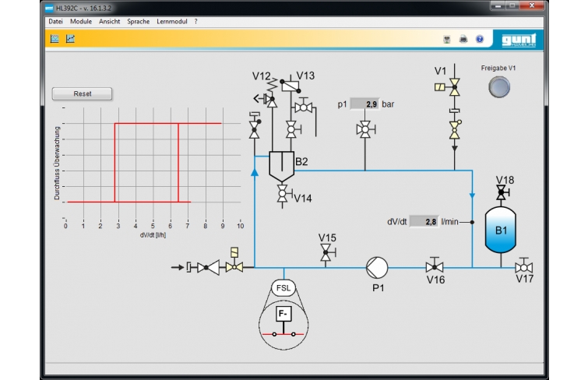Click the V12 safety valve symbol

click(272, 100)
